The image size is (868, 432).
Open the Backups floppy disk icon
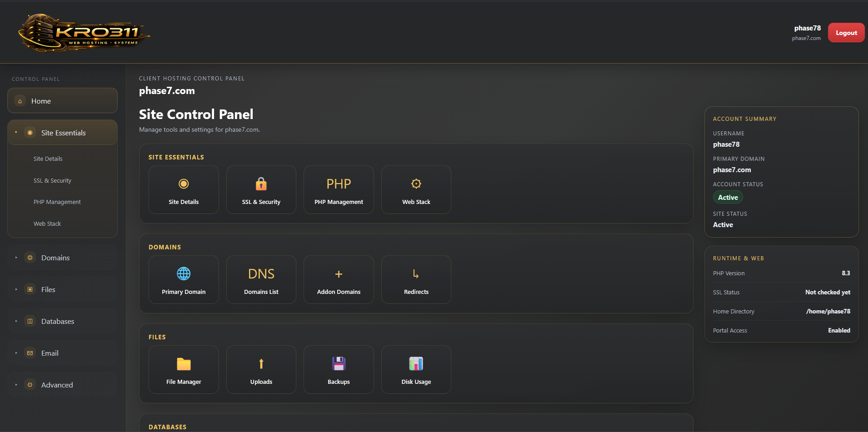[x=338, y=363]
